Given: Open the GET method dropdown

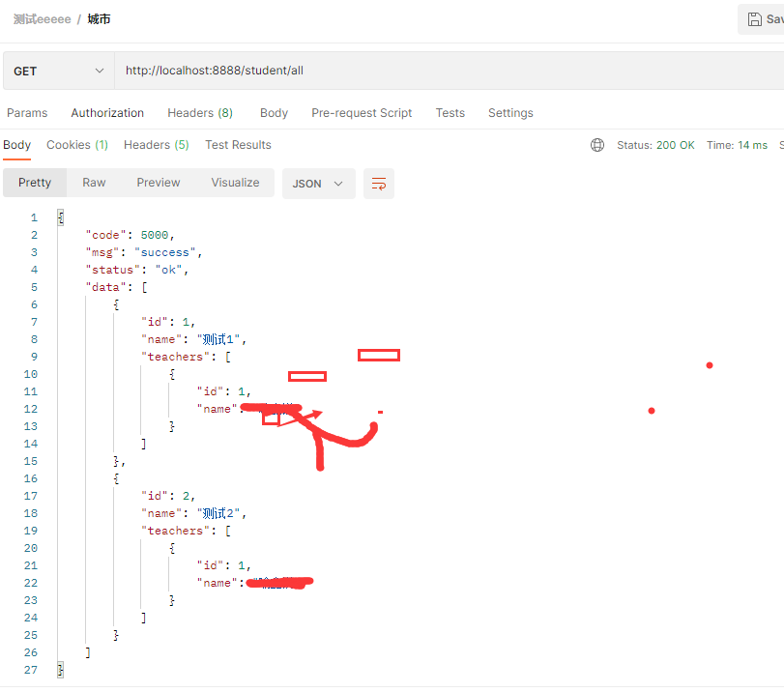Looking at the screenshot, I should point(59,71).
